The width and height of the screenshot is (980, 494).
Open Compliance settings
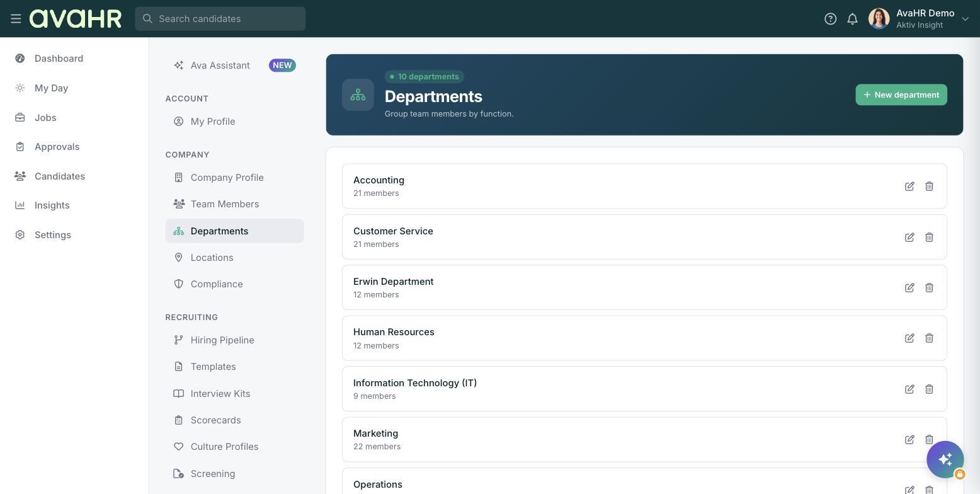click(234, 284)
